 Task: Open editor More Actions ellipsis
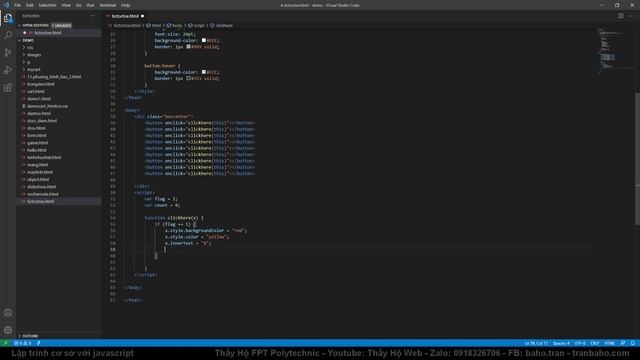click(631, 16)
